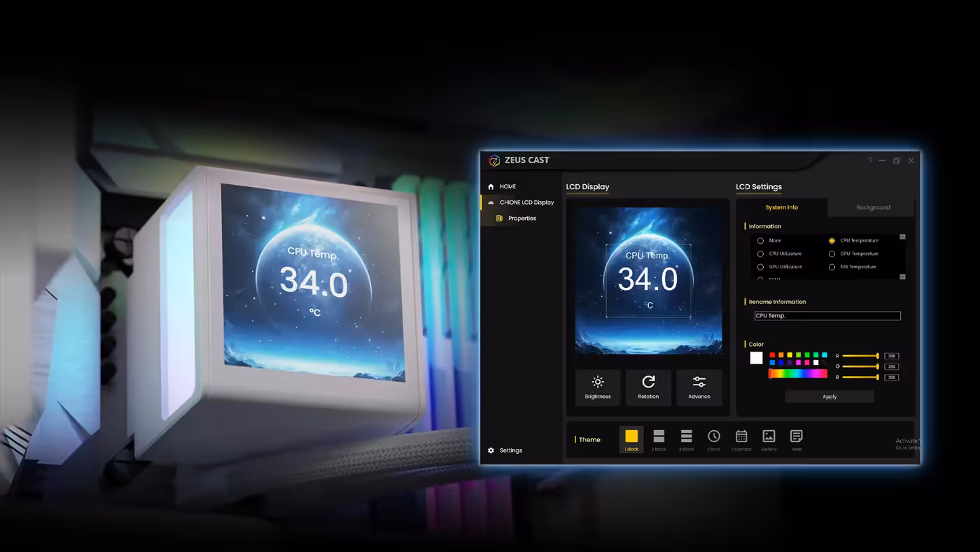Click the G value box
The image size is (980, 552).
892,366
